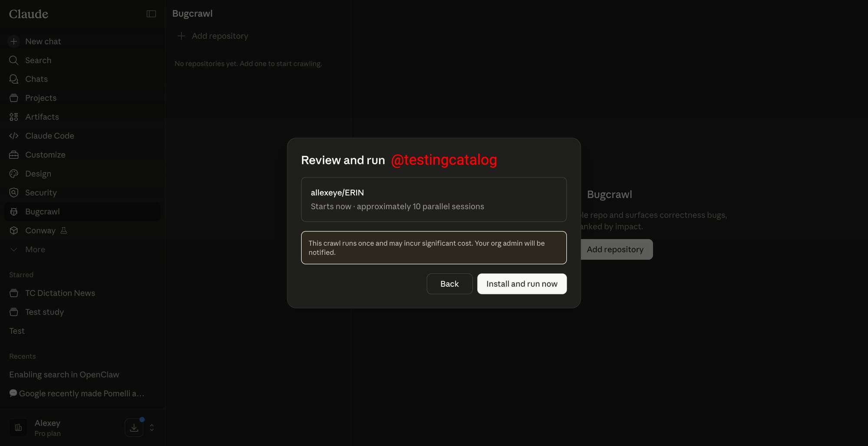Click the TC Dictation News project icon
Screen dimensions: 868x446
point(14,293)
